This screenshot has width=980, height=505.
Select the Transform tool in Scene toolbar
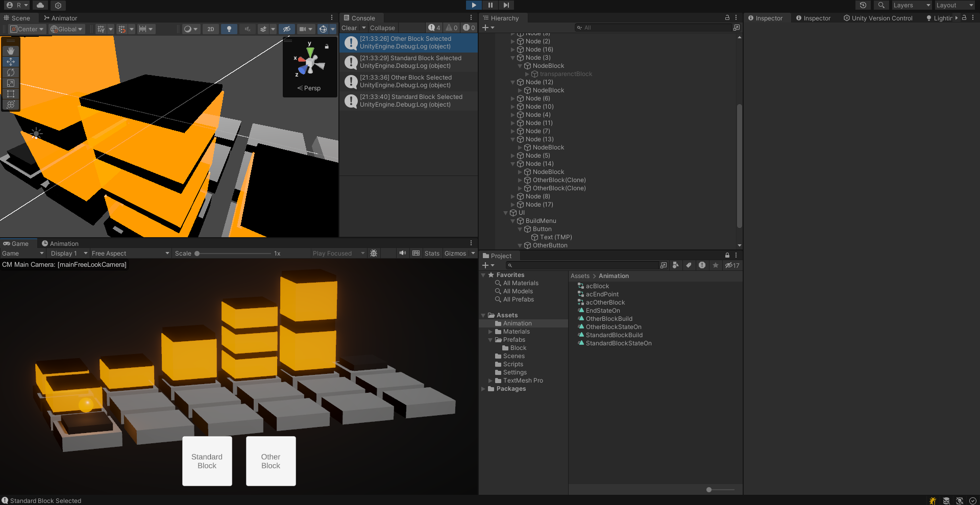[11, 105]
